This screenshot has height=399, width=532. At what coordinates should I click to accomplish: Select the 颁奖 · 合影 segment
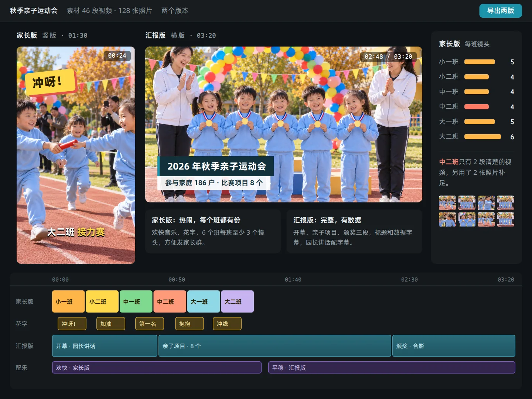click(x=454, y=346)
